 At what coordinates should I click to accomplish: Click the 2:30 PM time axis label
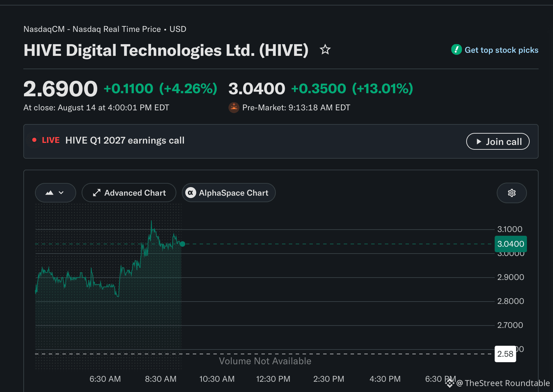(x=329, y=379)
